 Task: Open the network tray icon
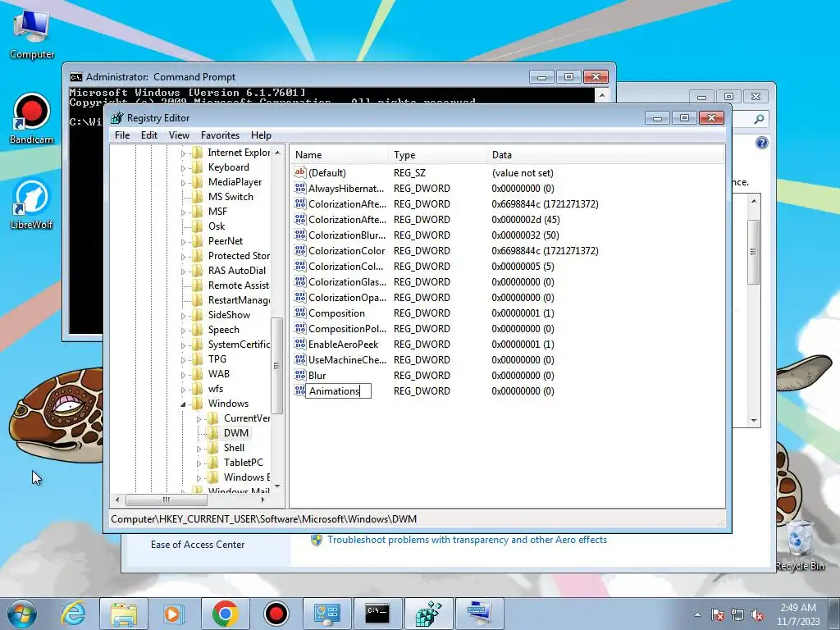pyautogui.click(x=737, y=614)
